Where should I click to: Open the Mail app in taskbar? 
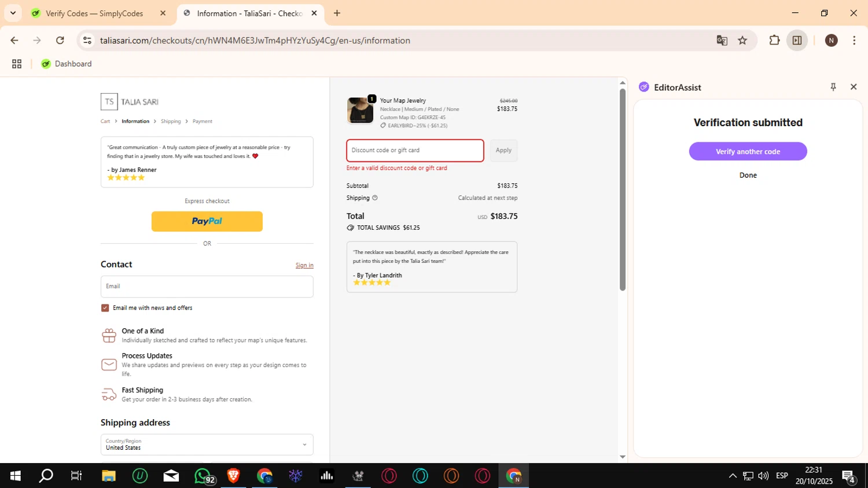[x=171, y=476]
